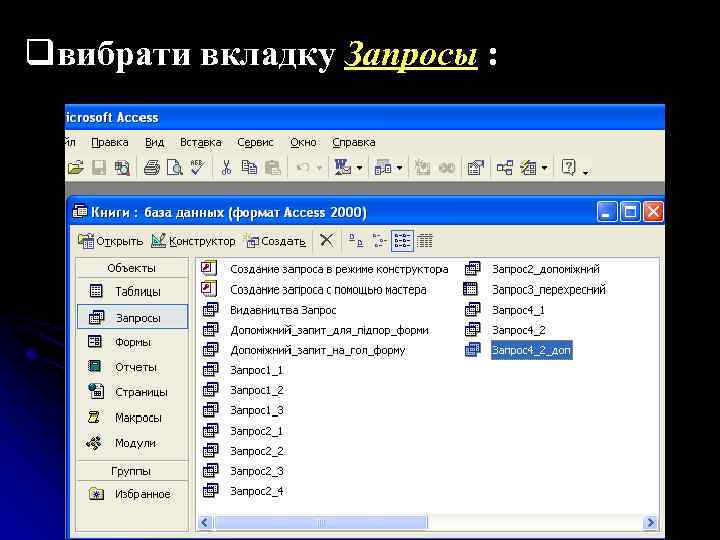
Task: Select Допоміжний_запит_для_підпор_форми query
Action: coord(315,330)
